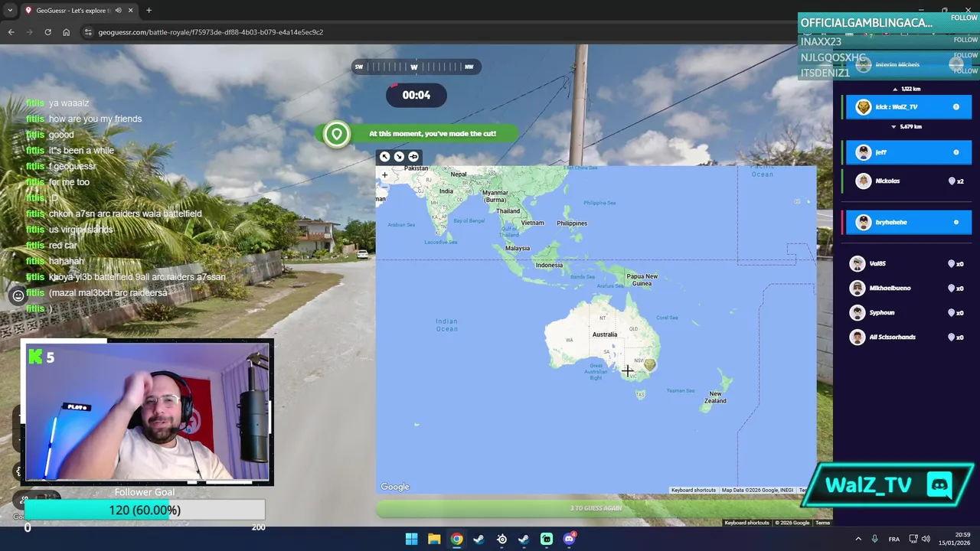Open the network and volume quick settings
This screenshot has height=551, width=980.
pos(920,539)
